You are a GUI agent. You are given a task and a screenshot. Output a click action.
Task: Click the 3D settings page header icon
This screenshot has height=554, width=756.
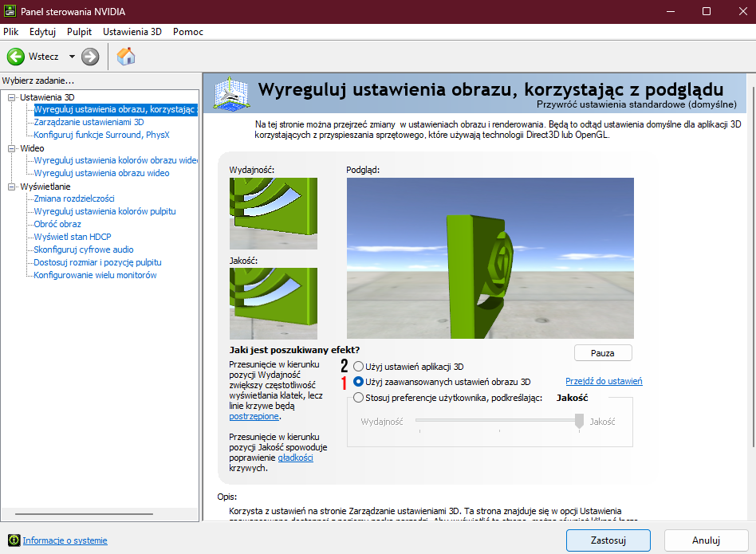231,93
